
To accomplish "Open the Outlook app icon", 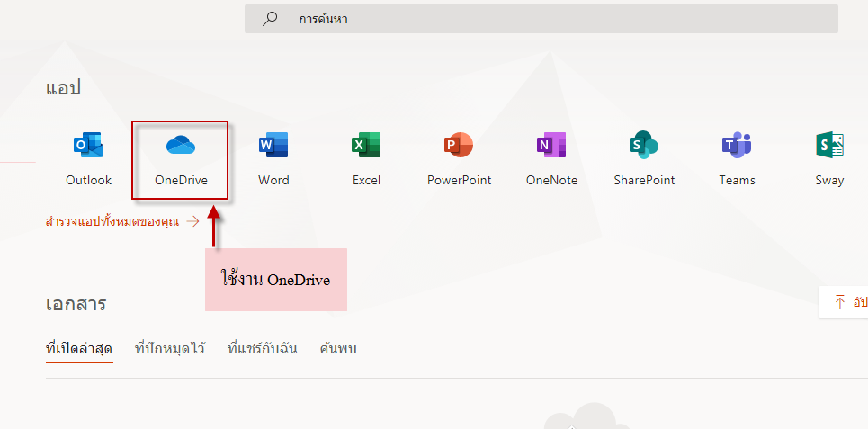I will pyautogui.click(x=88, y=146).
